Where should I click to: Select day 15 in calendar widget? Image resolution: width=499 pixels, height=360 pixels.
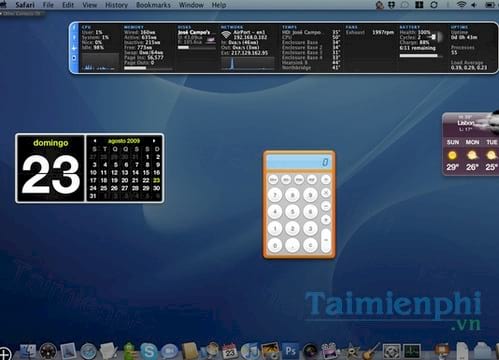(146, 172)
